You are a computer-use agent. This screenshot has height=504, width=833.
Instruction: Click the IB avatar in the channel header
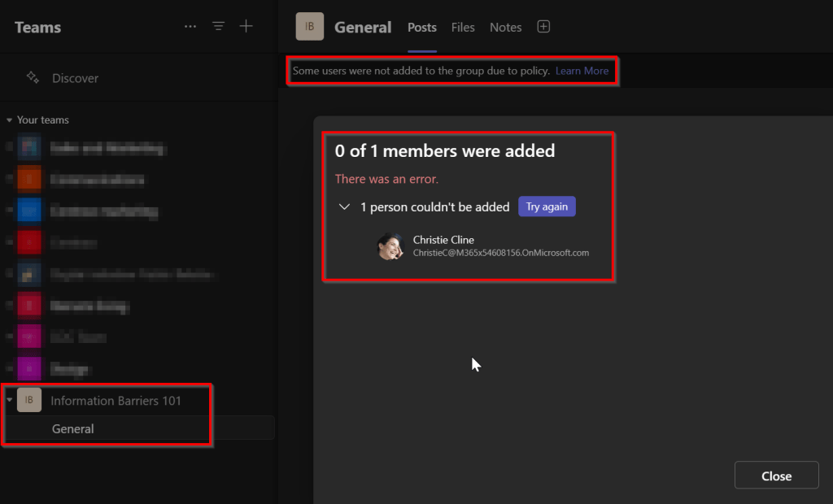pos(309,27)
